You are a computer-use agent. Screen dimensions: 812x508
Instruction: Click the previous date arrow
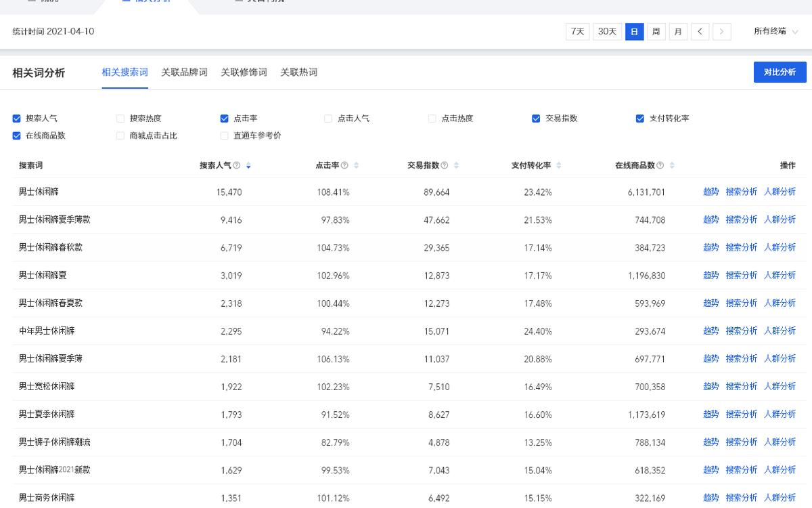[x=700, y=31]
